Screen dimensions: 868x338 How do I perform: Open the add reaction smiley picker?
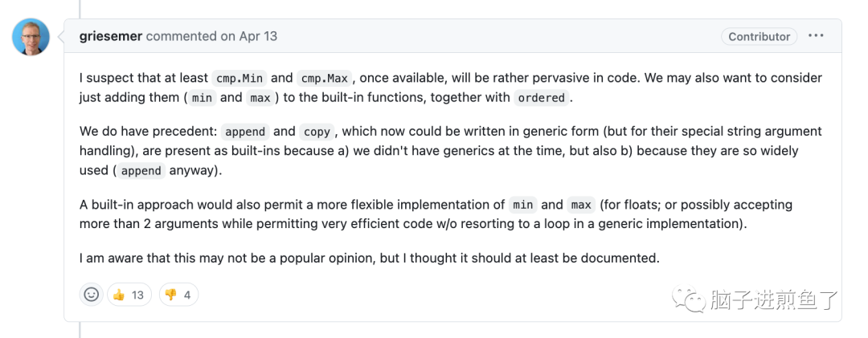pos(92,295)
